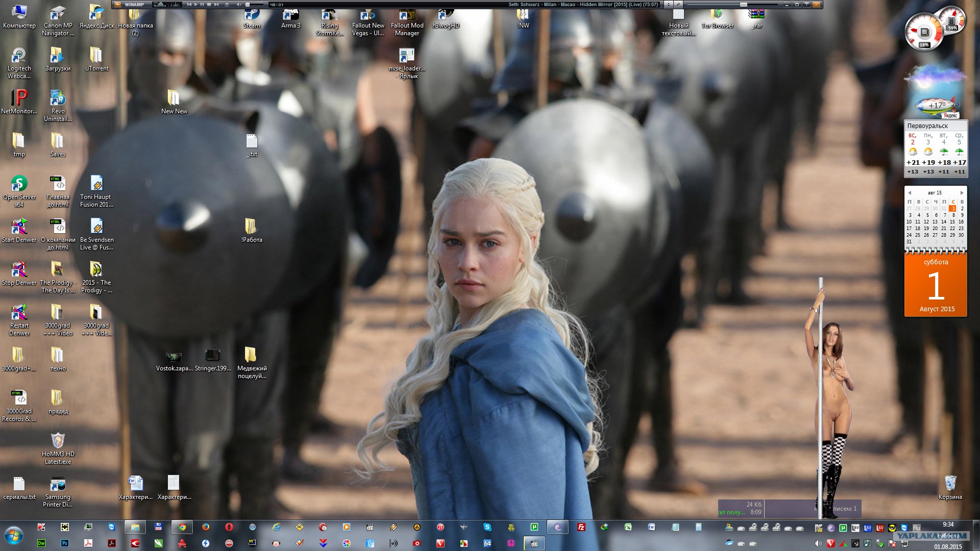Select the Open Server x64 icon

(x=19, y=192)
